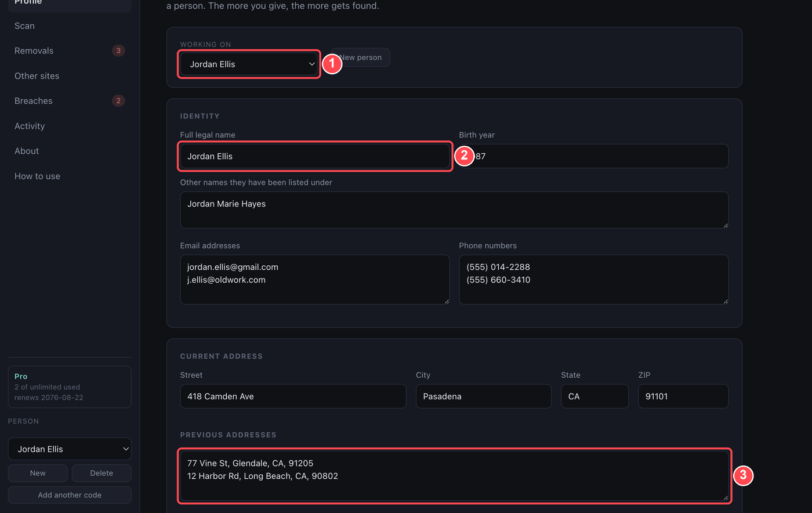The width and height of the screenshot is (812, 513).
Task: Click the 'j.ellis@oldwork.com' email line
Action: tap(226, 280)
